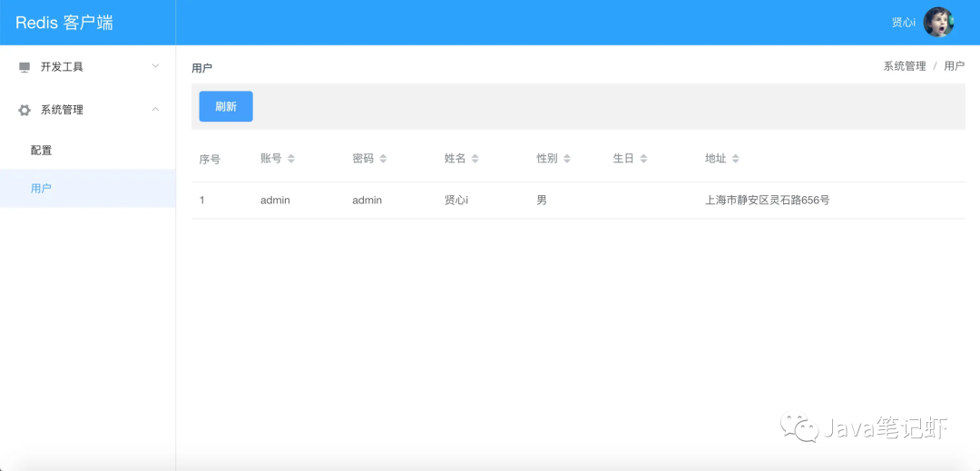This screenshot has height=471, width=980.
Task: Select the 用户 sidebar submenu item
Action: tap(87, 188)
